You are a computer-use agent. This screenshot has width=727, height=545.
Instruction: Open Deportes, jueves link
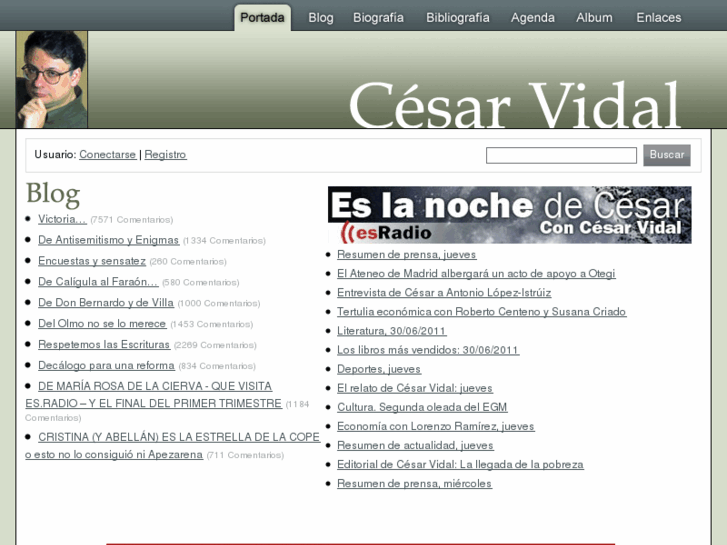(379, 369)
